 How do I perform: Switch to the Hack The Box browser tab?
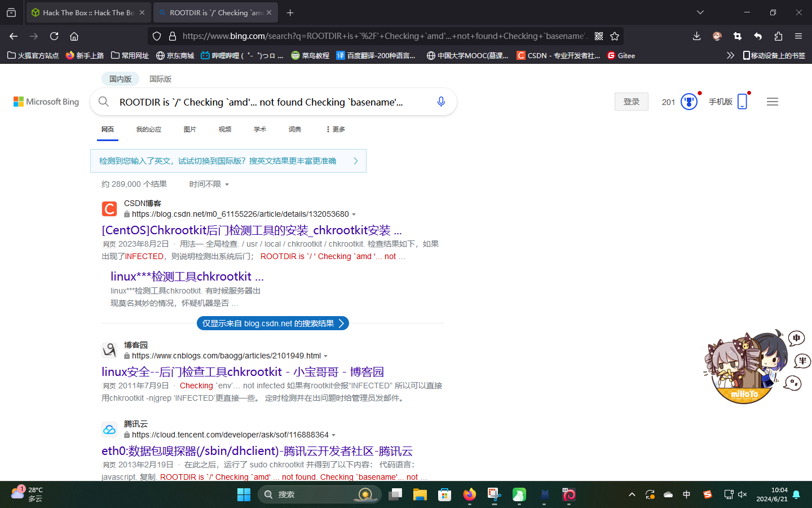pos(88,12)
